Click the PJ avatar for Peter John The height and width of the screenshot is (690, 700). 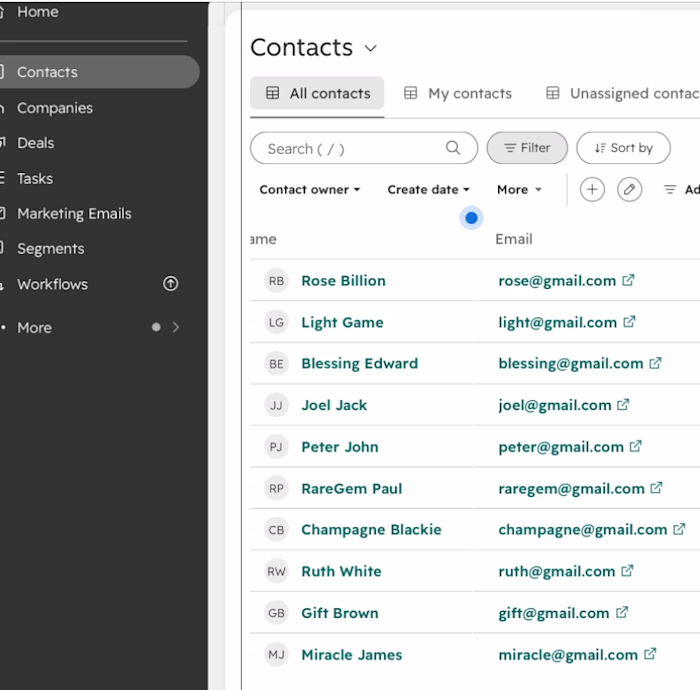click(x=276, y=447)
